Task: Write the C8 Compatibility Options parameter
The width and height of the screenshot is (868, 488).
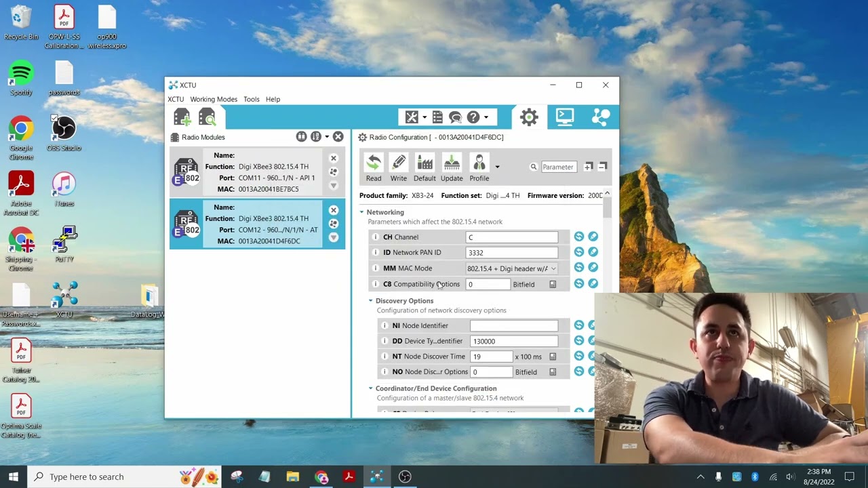Action: [593, 283]
